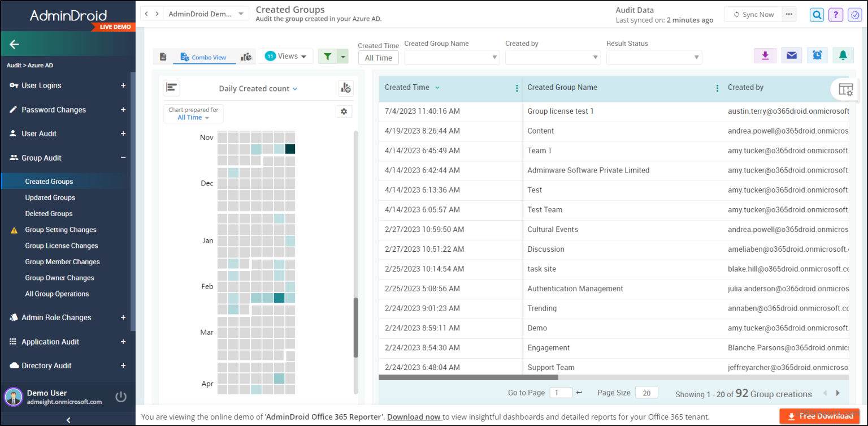Click the Demo User avatar
Screen dimensions: 868x426
click(14, 397)
